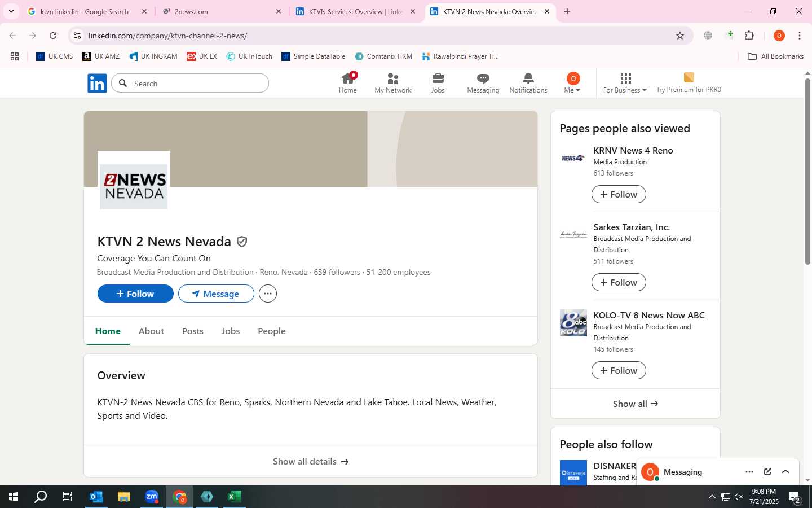The height and width of the screenshot is (508, 812).
Task: Reload the current page
Action: (53, 36)
